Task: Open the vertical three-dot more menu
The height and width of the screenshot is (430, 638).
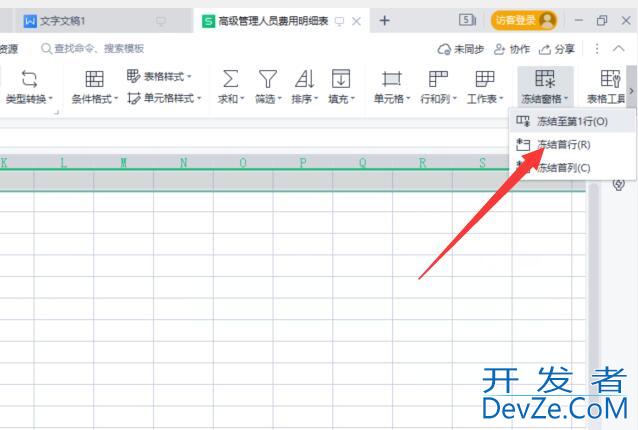Action: tap(597, 49)
